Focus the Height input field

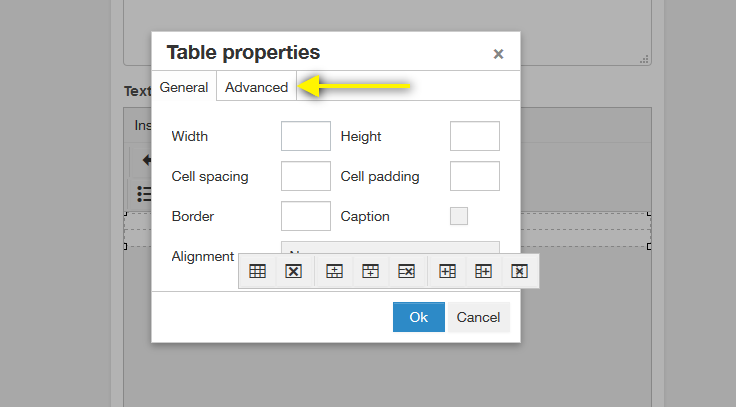click(x=475, y=136)
